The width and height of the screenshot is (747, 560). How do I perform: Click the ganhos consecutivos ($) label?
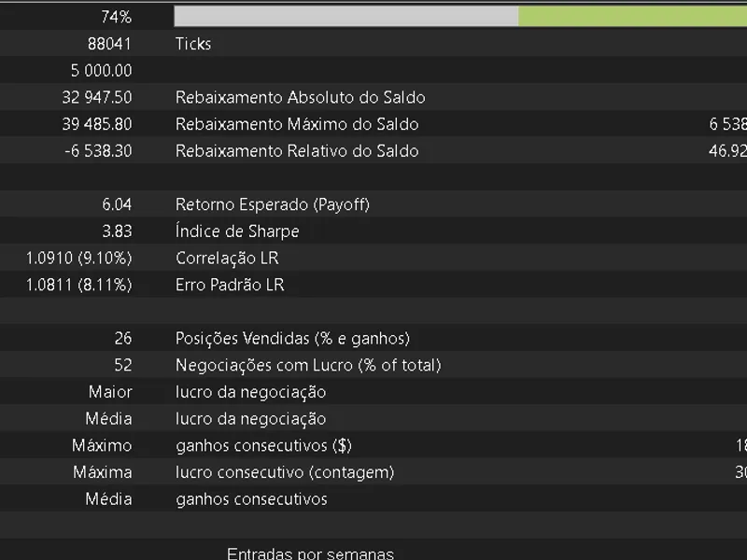pyautogui.click(x=263, y=445)
